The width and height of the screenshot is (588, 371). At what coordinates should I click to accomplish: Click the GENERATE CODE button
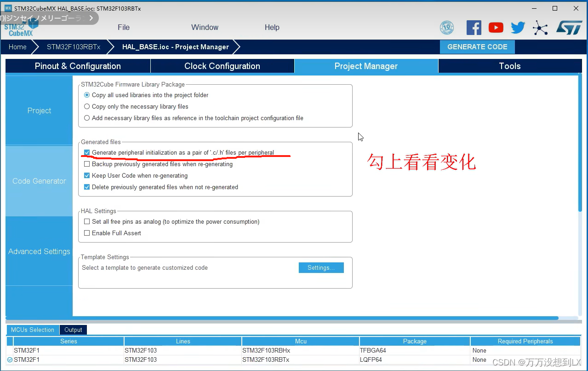(x=477, y=46)
